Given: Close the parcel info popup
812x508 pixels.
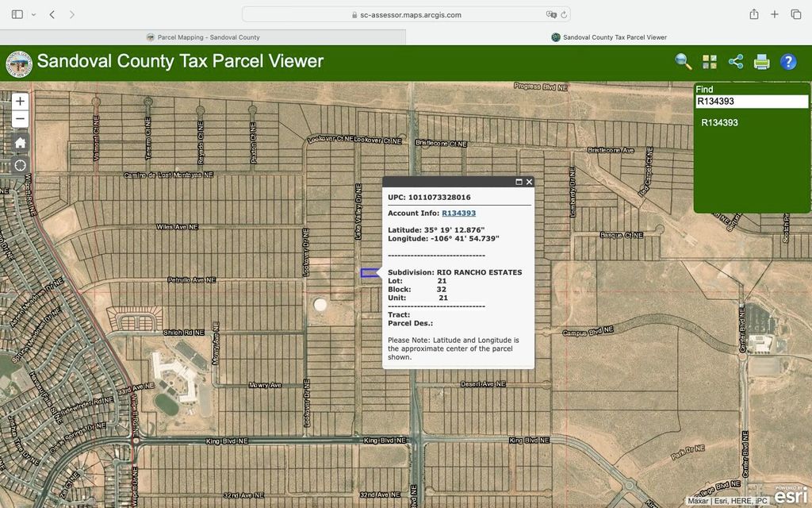Looking at the screenshot, I should pyautogui.click(x=529, y=181).
